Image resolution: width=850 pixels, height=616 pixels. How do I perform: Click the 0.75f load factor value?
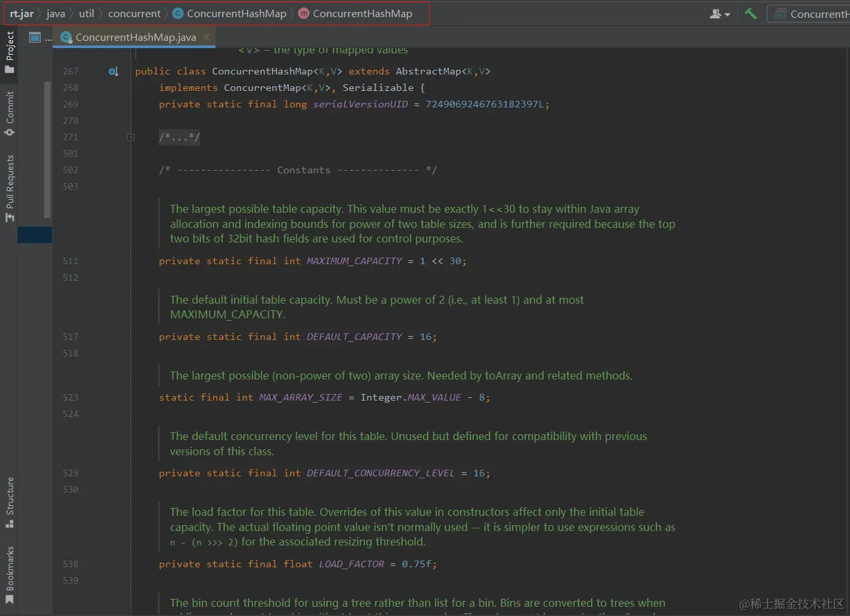(416, 564)
